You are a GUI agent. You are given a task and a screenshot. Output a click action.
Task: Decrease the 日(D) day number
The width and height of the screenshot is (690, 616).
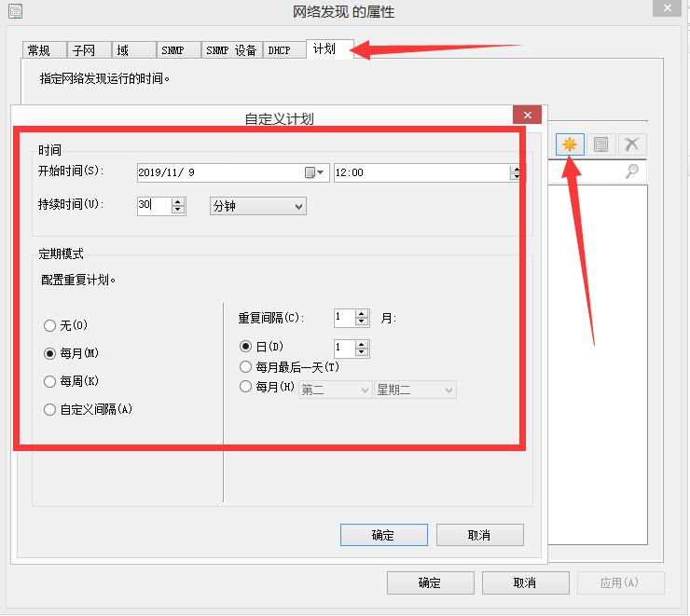coord(361,352)
